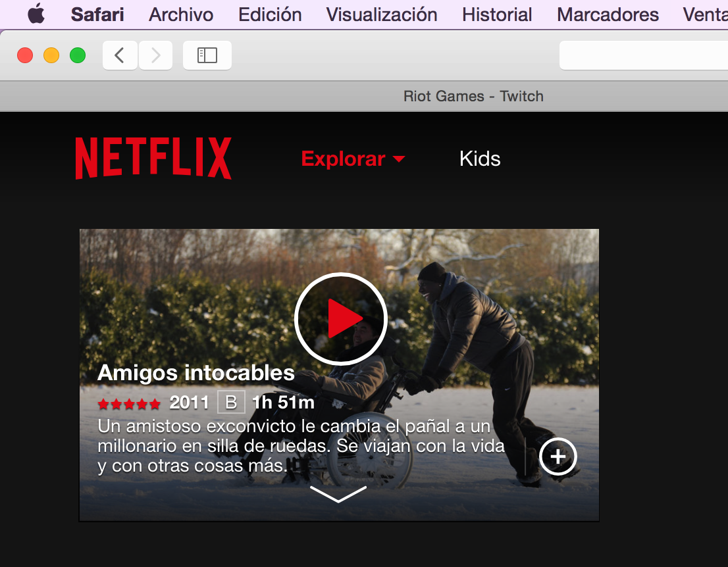The width and height of the screenshot is (728, 567).
Task: Expand the Explorar dropdown
Action: click(353, 159)
